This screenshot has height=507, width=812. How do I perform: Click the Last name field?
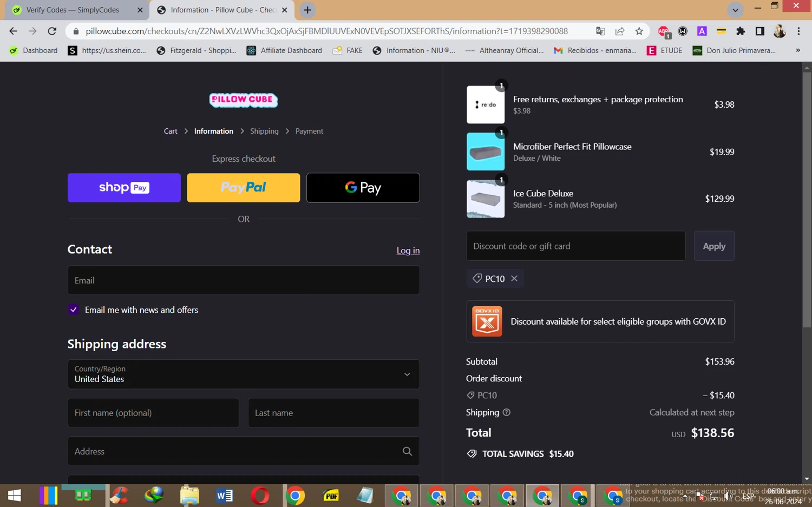coord(333,413)
